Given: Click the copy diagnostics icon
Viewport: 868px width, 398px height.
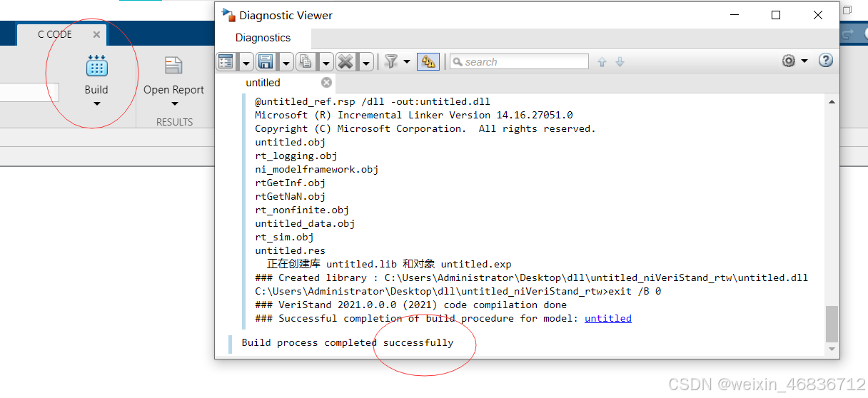Looking at the screenshot, I should [x=306, y=62].
